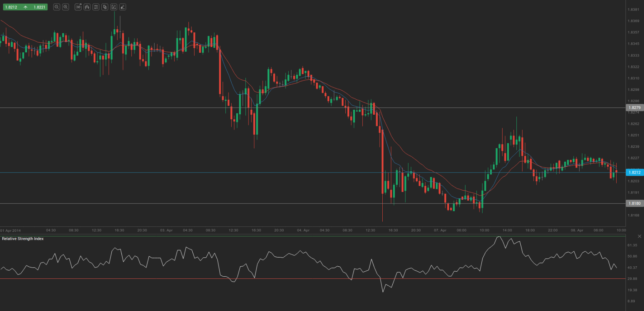644x311 pixels.
Task: Click the 07. Apr date label
Action: tap(440, 230)
